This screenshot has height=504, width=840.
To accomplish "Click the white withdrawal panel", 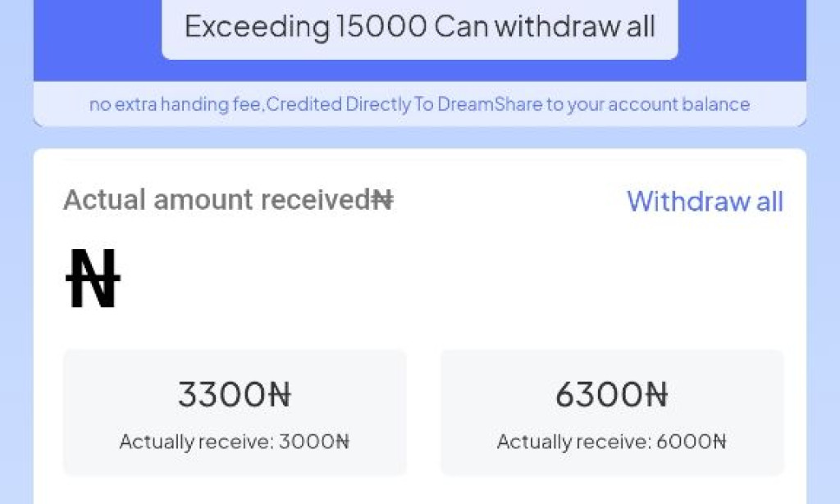I will click(420, 320).
